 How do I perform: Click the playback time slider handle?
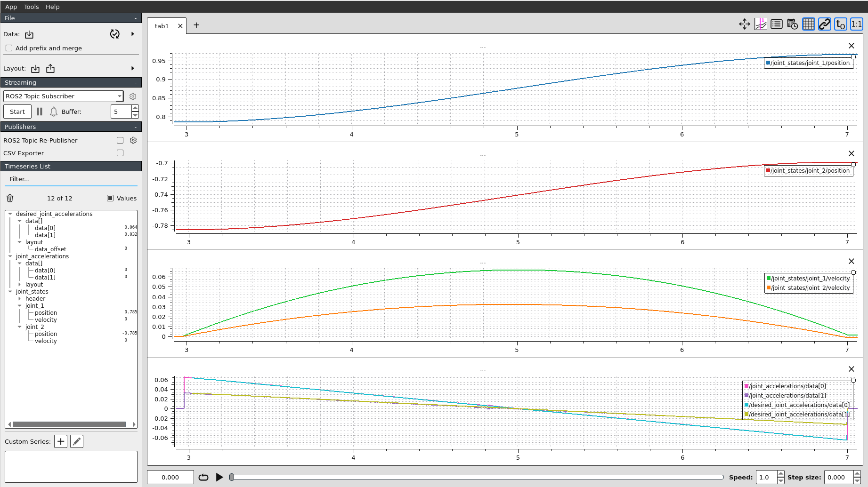[x=232, y=477]
